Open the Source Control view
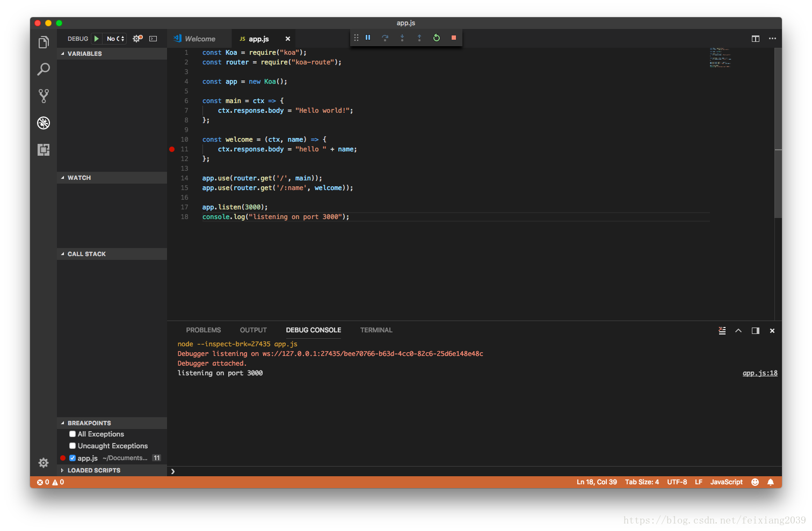This screenshot has height=531, width=812. pyautogui.click(x=44, y=96)
